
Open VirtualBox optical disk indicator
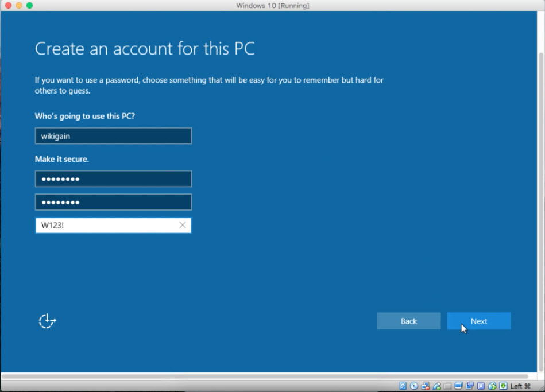[413, 386]
